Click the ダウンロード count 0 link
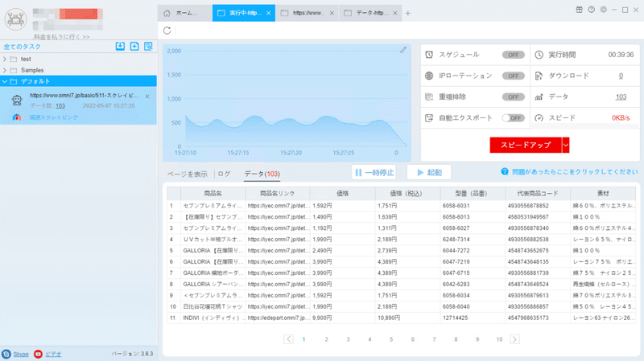 pos(621,76)
